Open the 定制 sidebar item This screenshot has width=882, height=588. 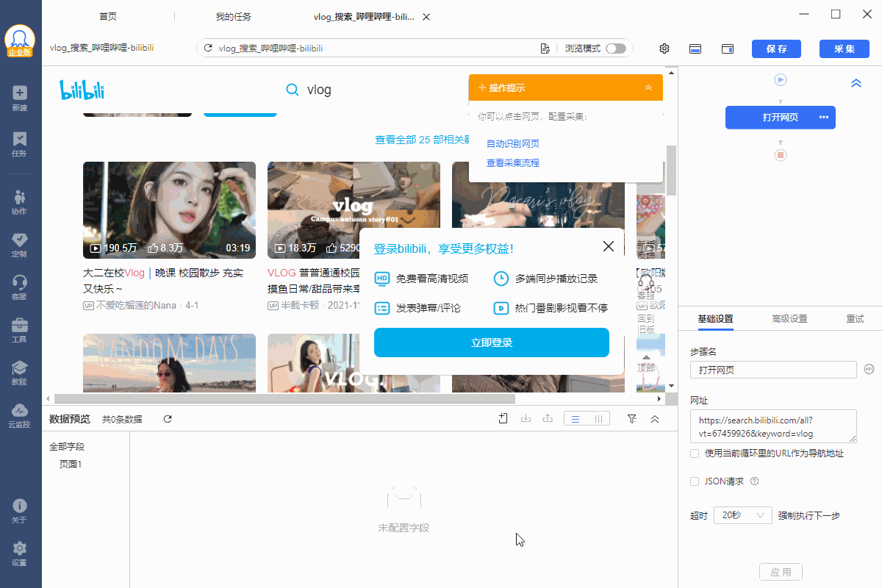click(x=20, y=245)
